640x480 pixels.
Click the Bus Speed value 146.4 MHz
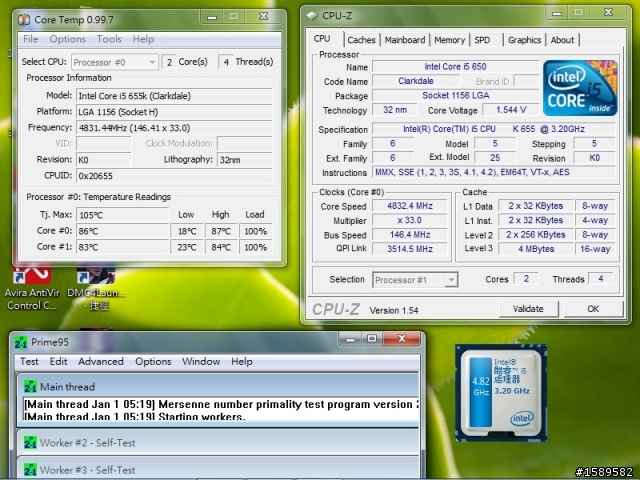click(410, 235)
